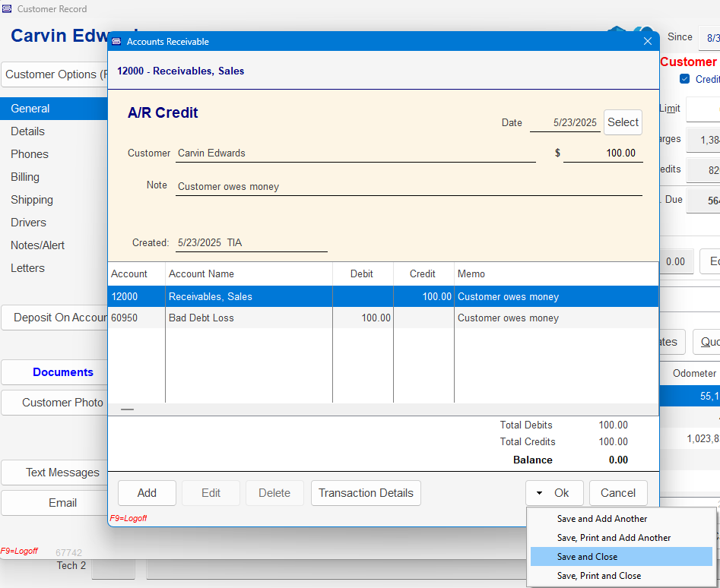Click the Delete button
Image resolution: width=720 pixels, height=588 pixels.
pos(274,493)
